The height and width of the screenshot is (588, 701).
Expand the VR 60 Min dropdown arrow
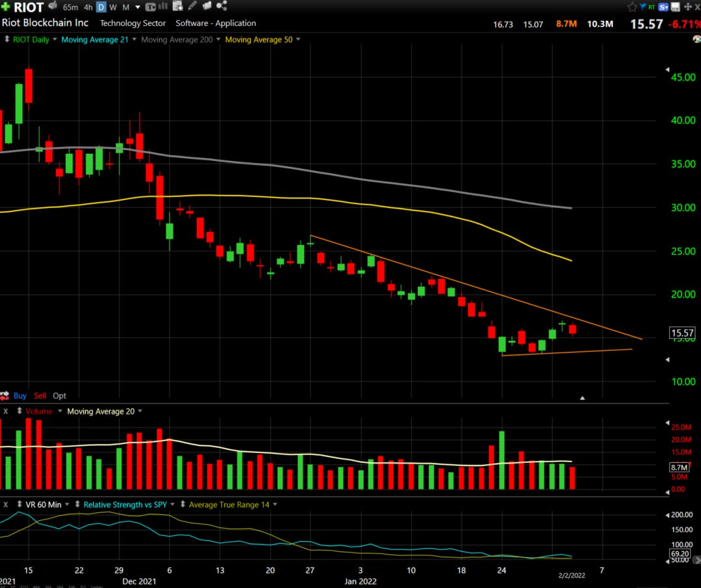pos(67,505)
